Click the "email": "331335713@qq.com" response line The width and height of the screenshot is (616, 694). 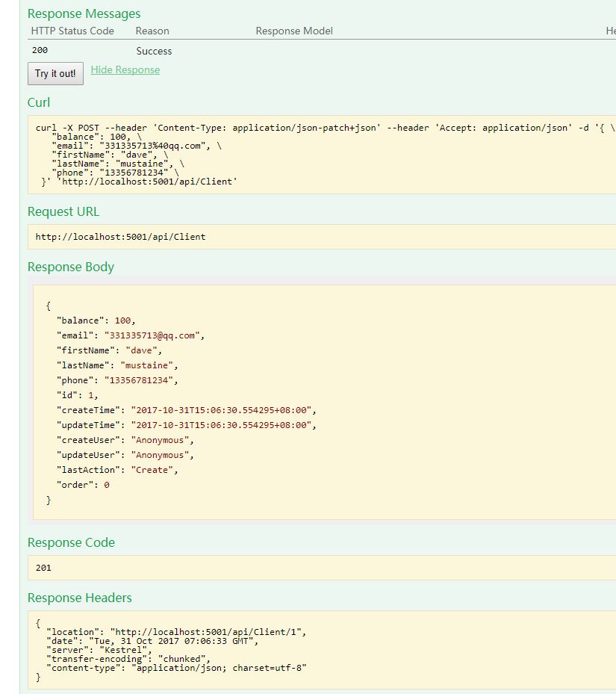click(x=131, y=335)
